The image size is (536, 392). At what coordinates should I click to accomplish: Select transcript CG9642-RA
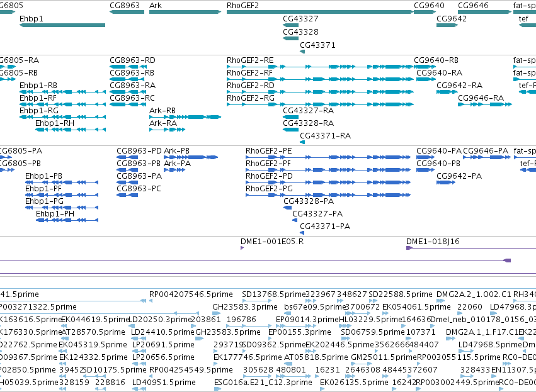pos(447,92)
